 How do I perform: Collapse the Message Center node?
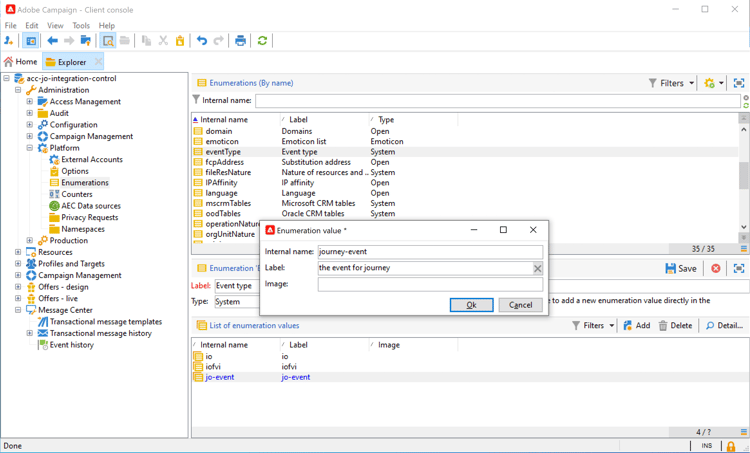tap(18, 310)
